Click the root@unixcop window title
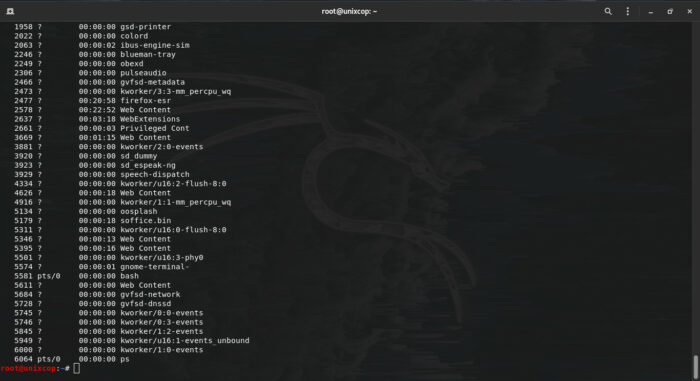The width and height of the screenshot is (700, 381). click(x=349, y=11)
